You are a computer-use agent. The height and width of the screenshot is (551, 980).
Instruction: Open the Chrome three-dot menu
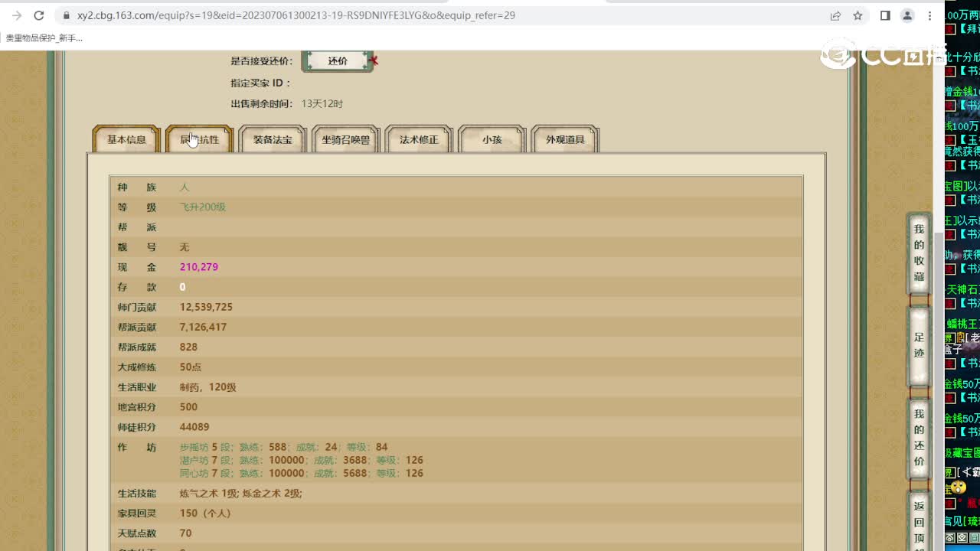[x=931, y=15]
